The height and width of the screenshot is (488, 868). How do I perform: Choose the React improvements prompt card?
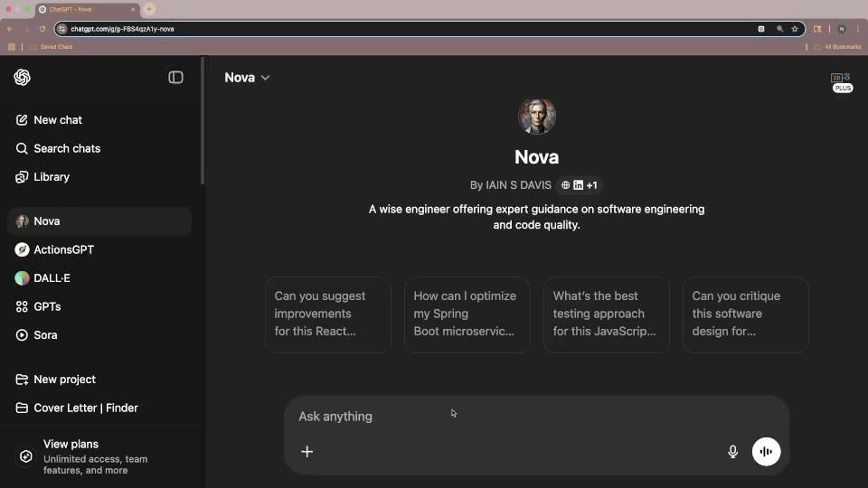tap(328, 314)
